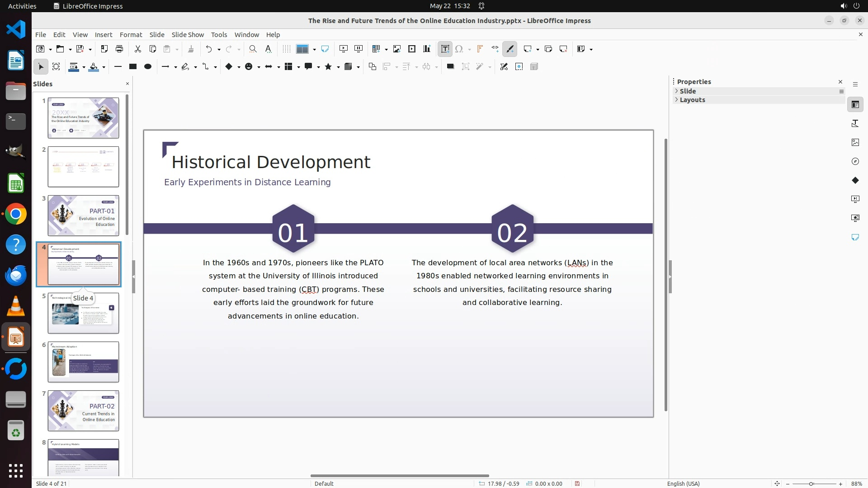Click the zoom slider in status bar
The width and height of the screenshot is (868, 488).
click(x=811, y=483)
